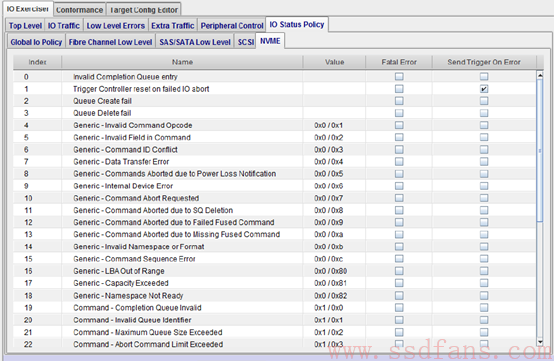Select 'Generic - Internal Device Error' name

click(123, 186)
